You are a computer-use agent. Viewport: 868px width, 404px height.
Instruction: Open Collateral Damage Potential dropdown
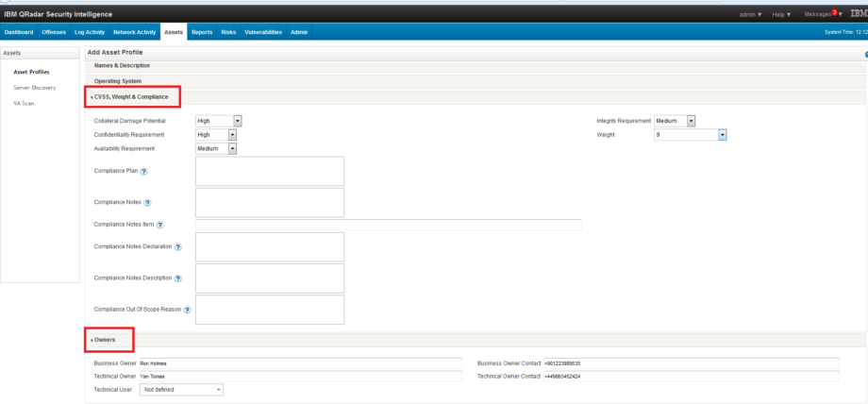pos(238,121)
